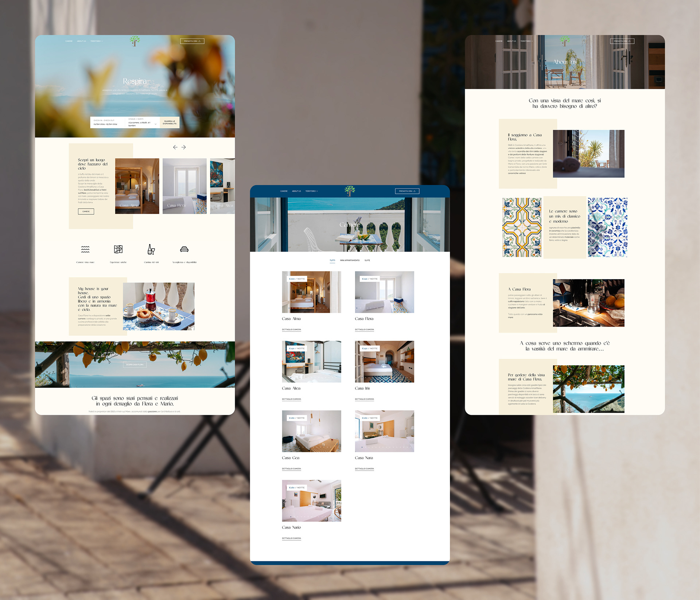Click the tree logo on the homepage header
The width and height of the screenshot is (700, 600).
(135, 40)
